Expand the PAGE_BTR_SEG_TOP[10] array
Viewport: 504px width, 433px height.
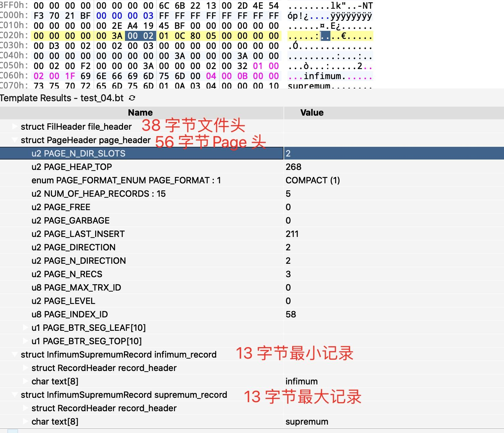pos(25,341)
